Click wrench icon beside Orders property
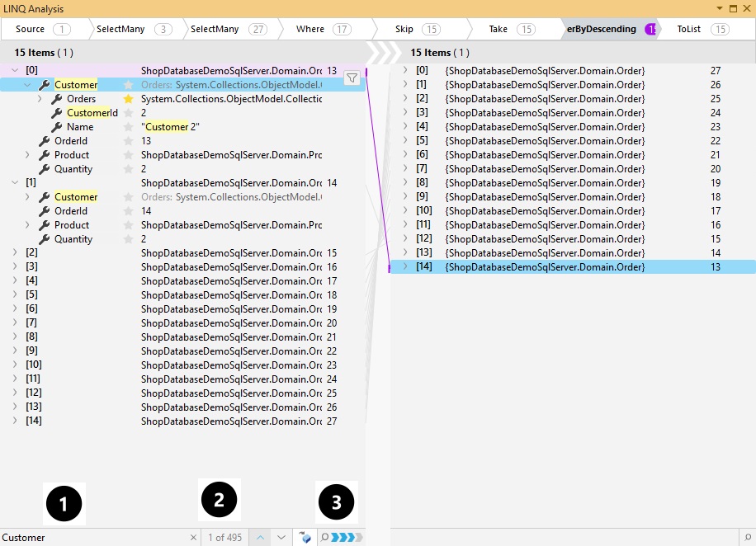 [x=57, y=99]
